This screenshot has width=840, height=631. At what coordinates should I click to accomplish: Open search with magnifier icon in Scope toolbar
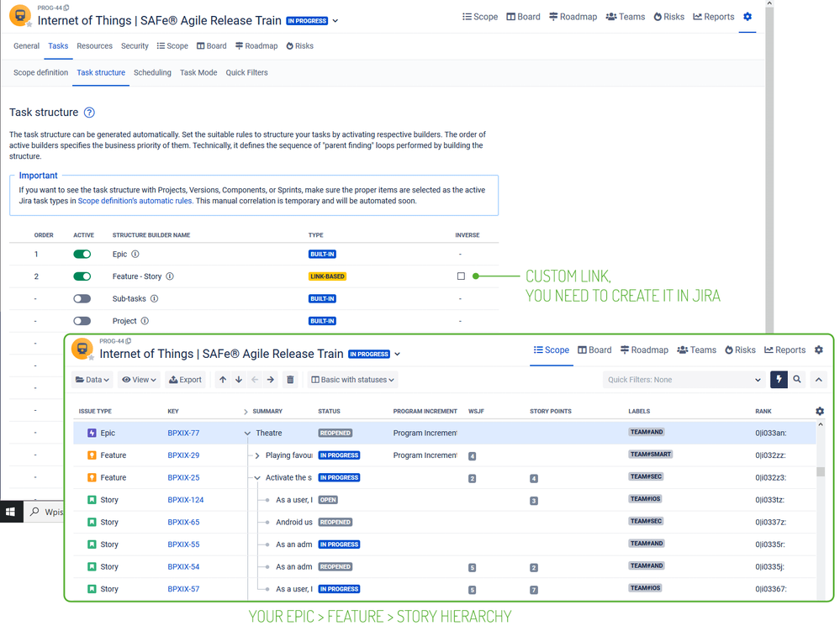click(797, 380)
